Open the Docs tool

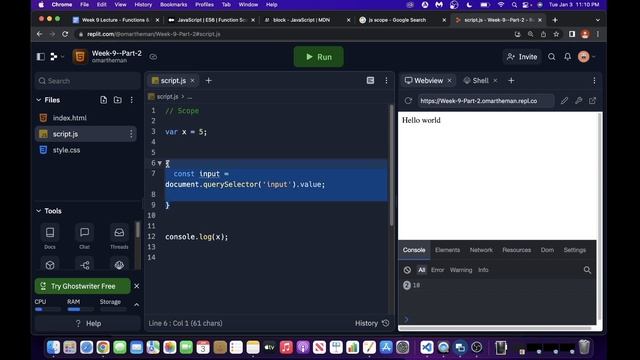pyautogui.click(x=50, y=237)
